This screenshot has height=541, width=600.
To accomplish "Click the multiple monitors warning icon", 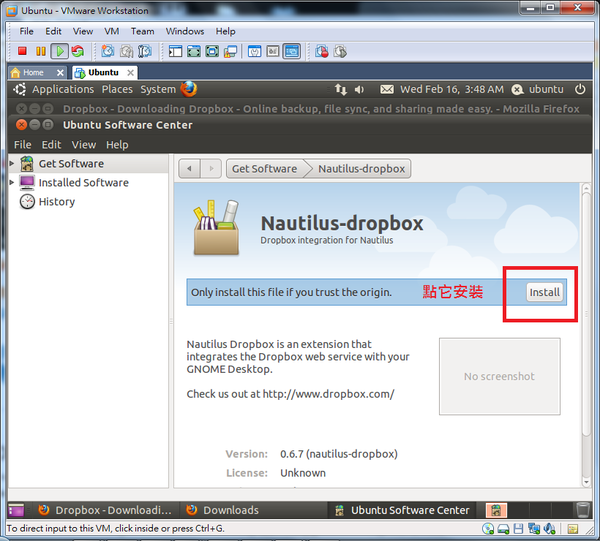I will 230,51.
